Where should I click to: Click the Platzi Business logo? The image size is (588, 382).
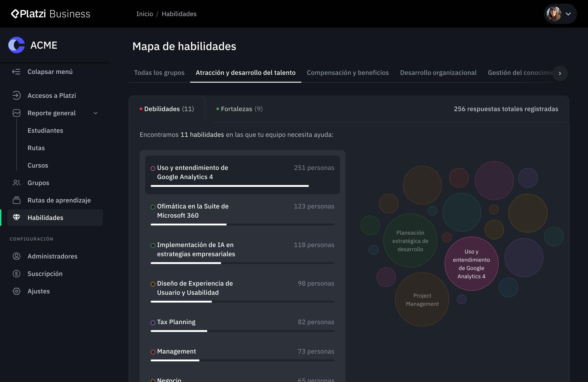[51, 14]
